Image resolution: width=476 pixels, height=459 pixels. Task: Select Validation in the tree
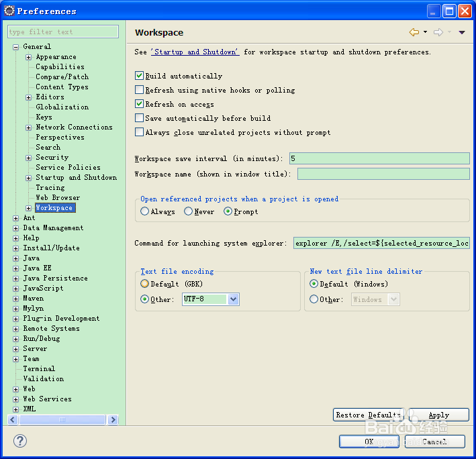point(44,378)
